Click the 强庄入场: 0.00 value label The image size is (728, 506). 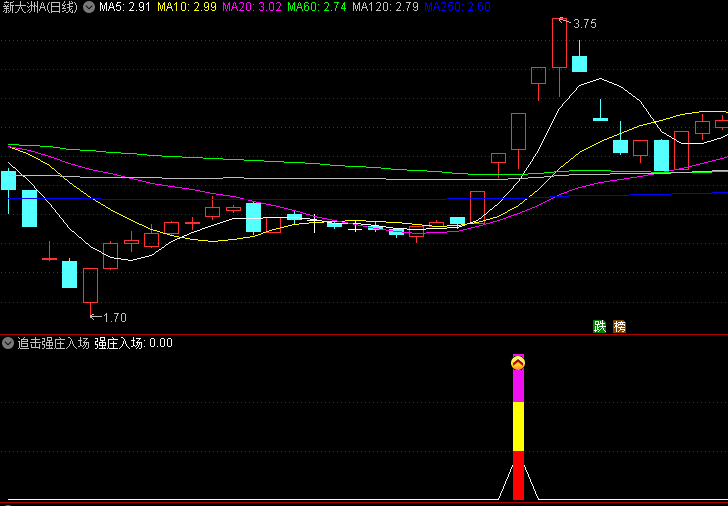click(x=134, y=343)
